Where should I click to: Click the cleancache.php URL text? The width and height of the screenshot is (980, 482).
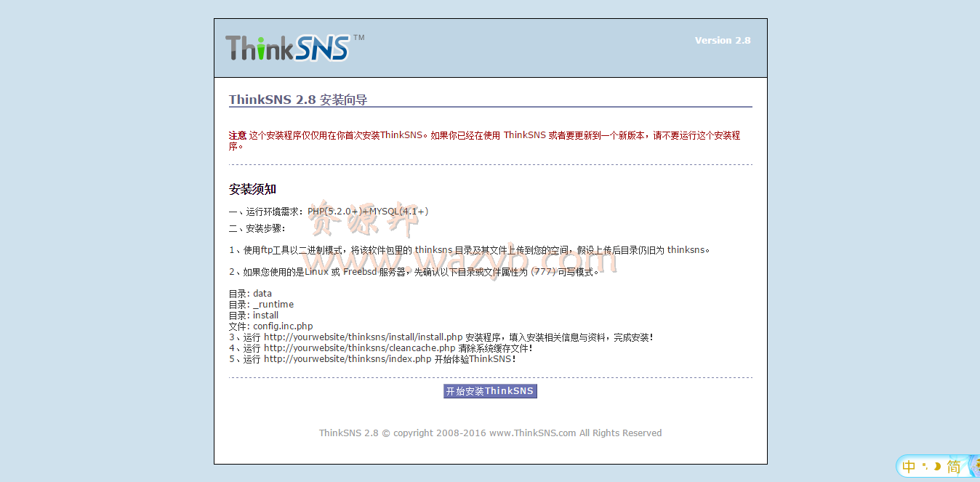point(359,348)
